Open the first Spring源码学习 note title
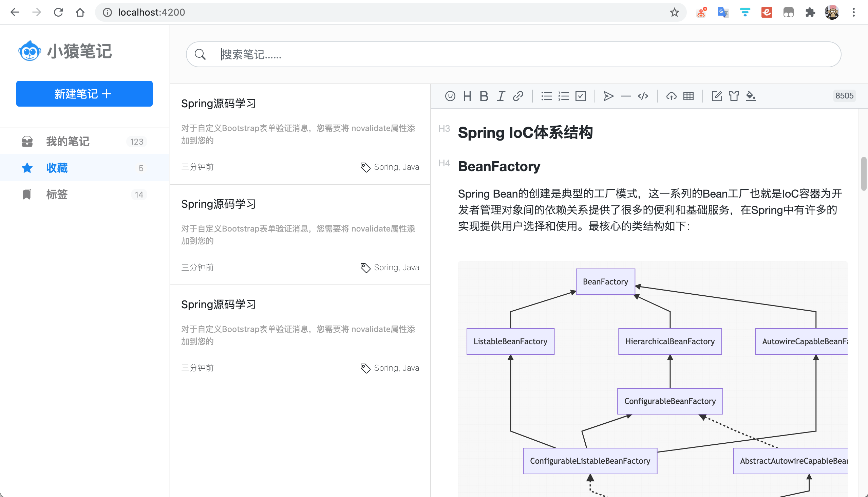Image resolution: width=868 pixels, height=497 pixels. [219, 104]
